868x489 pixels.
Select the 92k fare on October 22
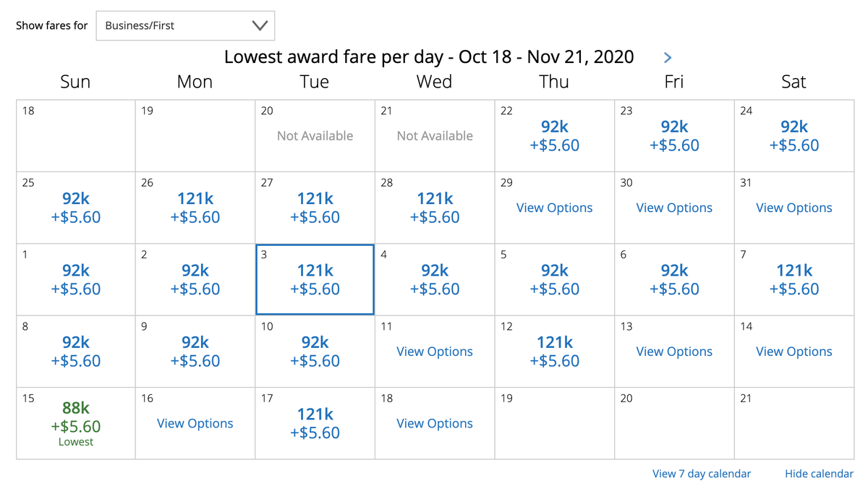(554, 136)
